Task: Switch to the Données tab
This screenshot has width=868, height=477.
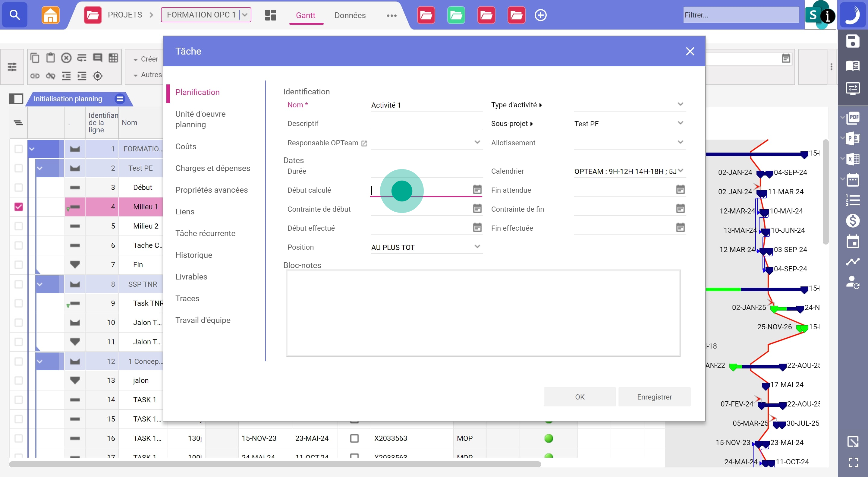Action: [350, 15]
